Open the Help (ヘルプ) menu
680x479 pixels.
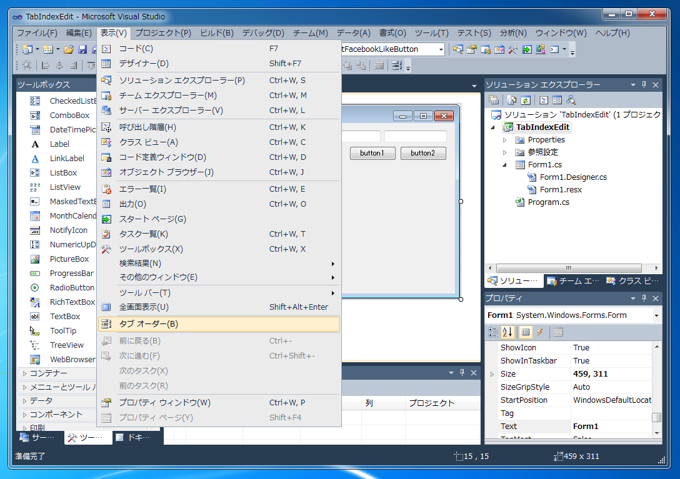pyautogui.click(x=612, y=33)
